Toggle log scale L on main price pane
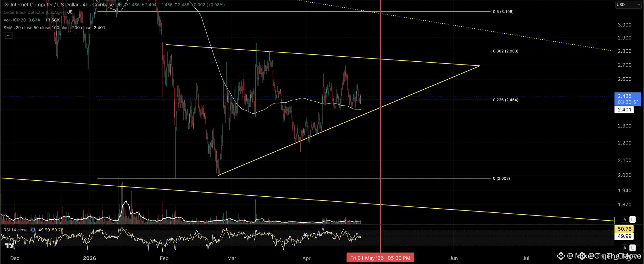644x264 pixels. click(x=632, y=220)
